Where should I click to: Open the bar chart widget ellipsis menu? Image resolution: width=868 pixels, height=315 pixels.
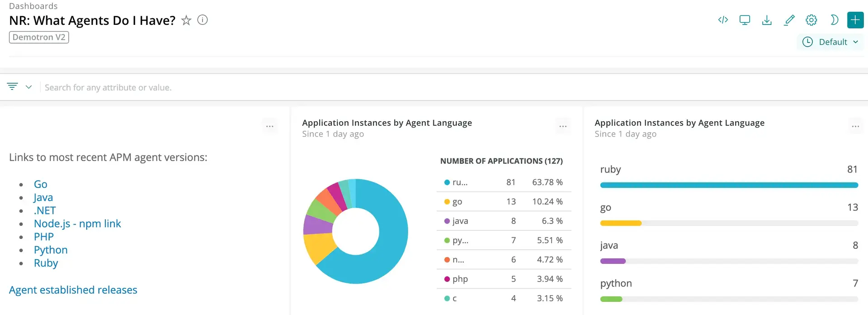855,127
